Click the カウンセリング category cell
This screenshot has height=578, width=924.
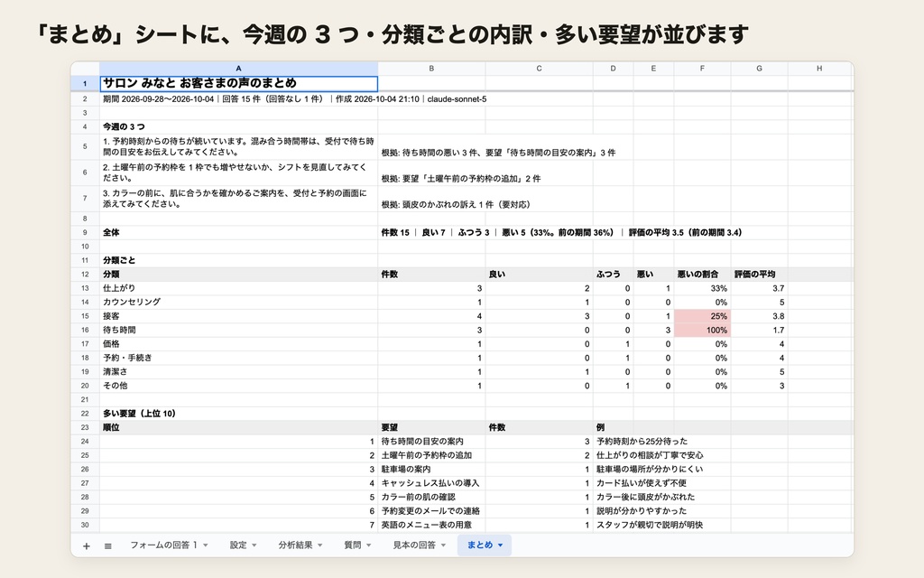pos(238,302)
